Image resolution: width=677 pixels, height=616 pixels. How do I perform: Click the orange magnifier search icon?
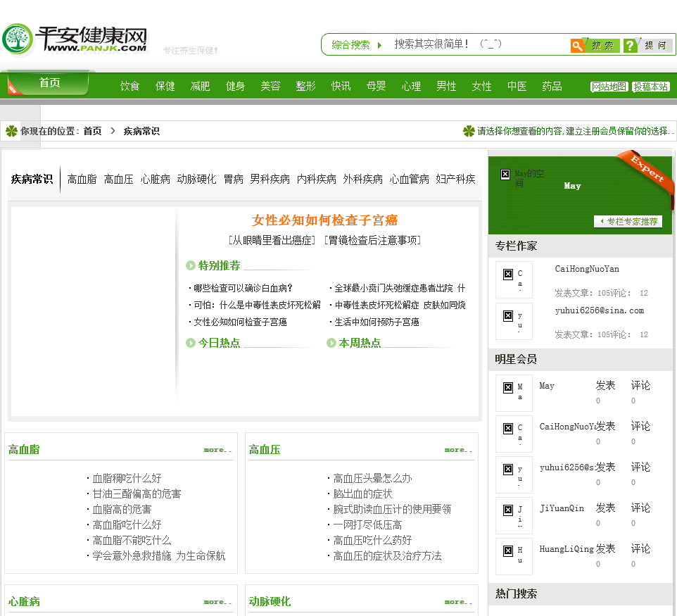pos(577,45)
